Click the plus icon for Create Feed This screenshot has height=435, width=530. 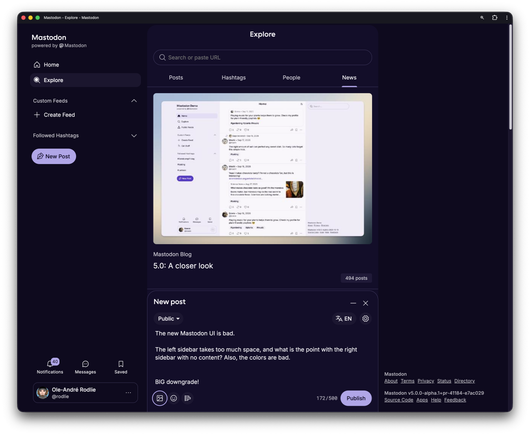pyautogui.click(x=37, y=115)
